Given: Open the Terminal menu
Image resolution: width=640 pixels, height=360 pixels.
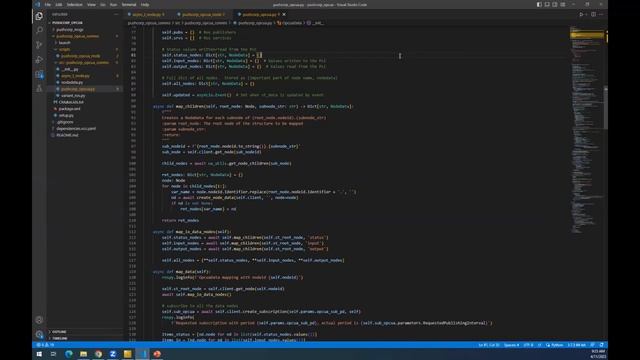Looking at the screenshot, I should click(129, 4).
